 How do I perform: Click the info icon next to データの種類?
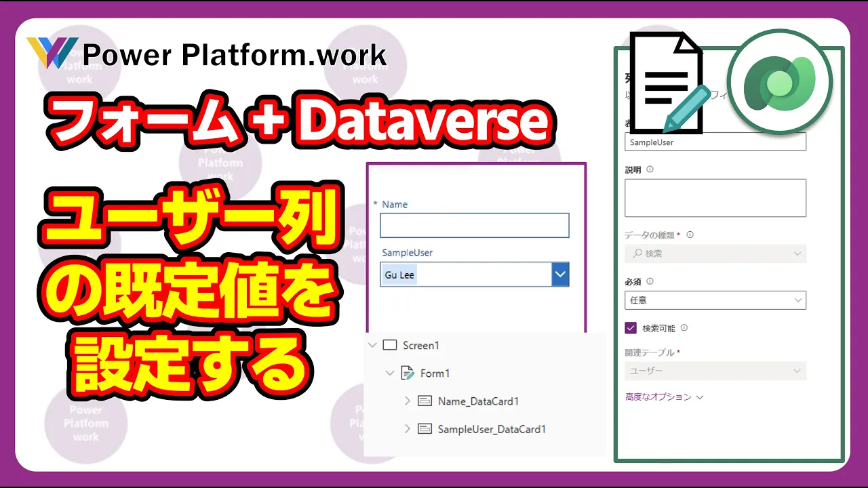(690, 235)
